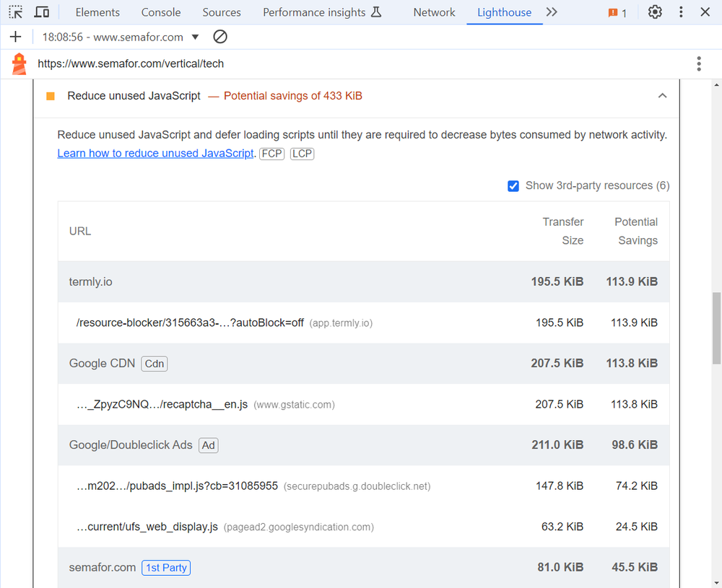This screenshot has width=722, height=588.
Task: Activate the inspect element picker icon
Action: coord(15,12)
